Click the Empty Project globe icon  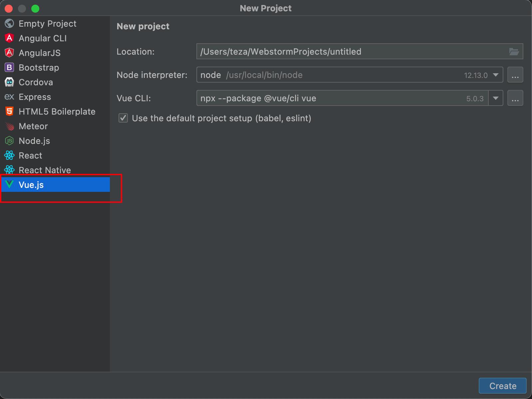(x=9, y=24)
